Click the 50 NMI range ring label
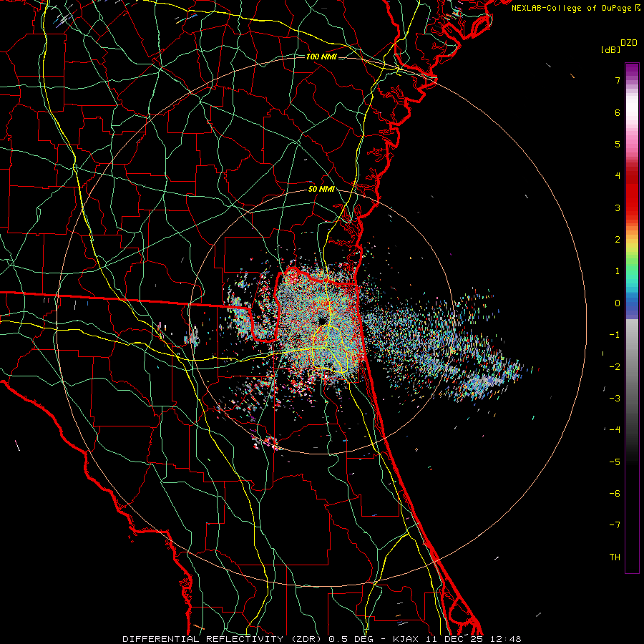Screen dimensions: 644x644 [321, 190]
